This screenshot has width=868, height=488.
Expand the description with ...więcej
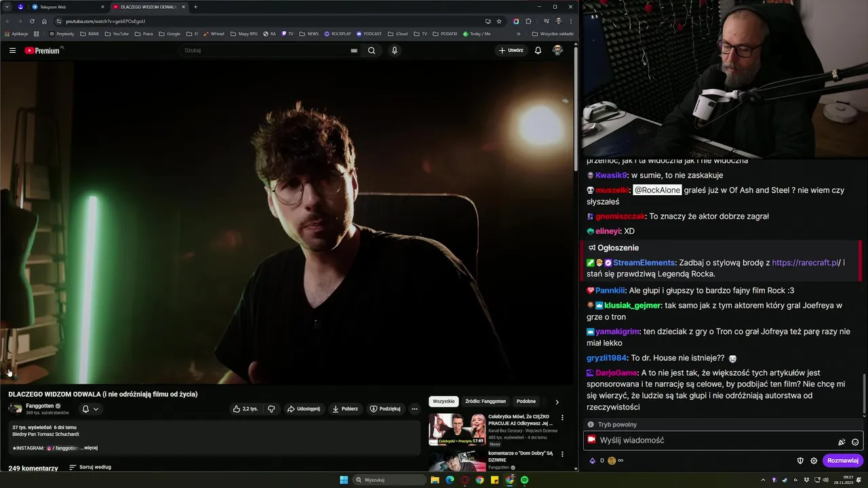[89, 448]
